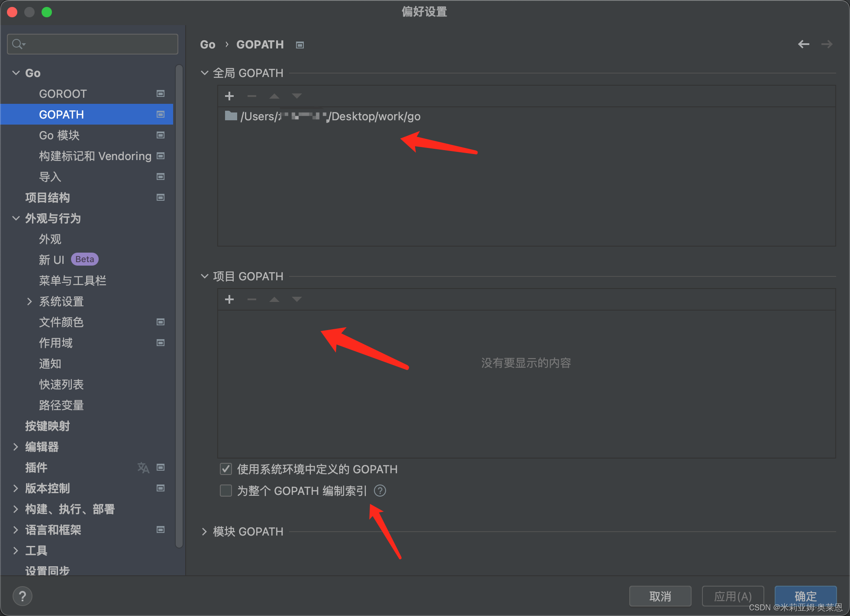The height and width of the screenshot is (616, 850).
Task: Expand the 模块 GOPATH section
Action: [204, 532]
